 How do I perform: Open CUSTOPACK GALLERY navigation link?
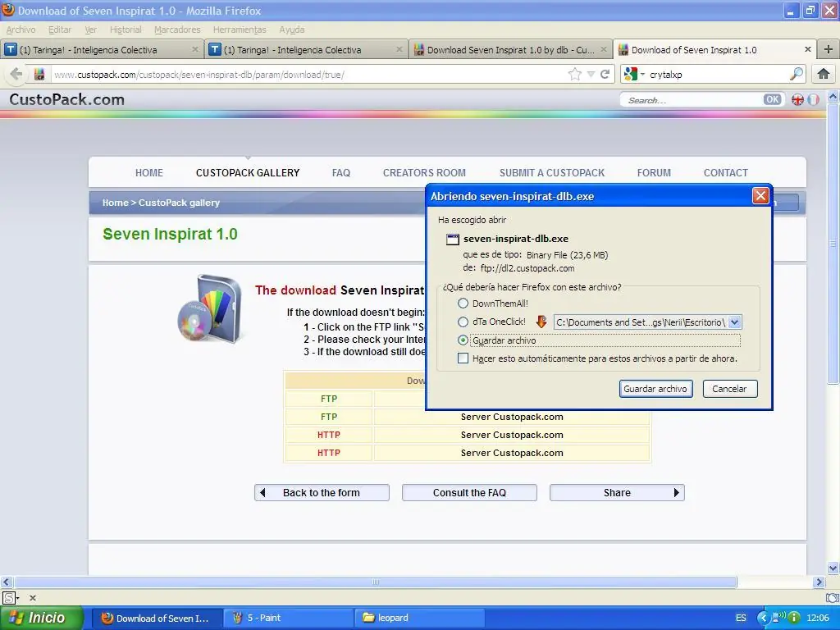(x=248, y=172)
